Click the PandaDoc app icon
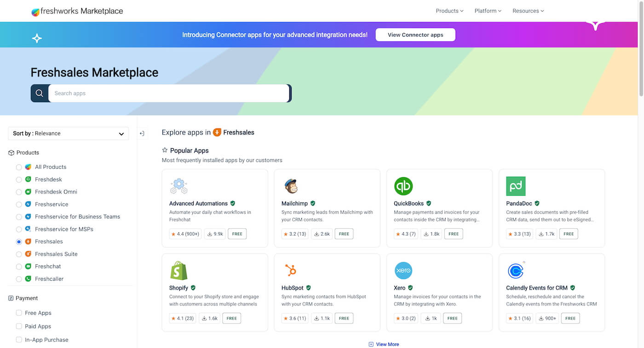This screenshot has width=644, height=348. [516, 186]
